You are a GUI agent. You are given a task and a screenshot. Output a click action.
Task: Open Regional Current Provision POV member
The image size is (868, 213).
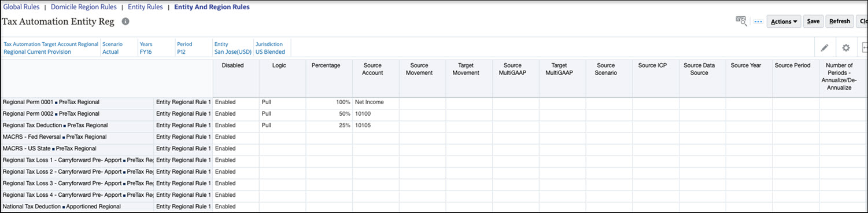(37, 52)
